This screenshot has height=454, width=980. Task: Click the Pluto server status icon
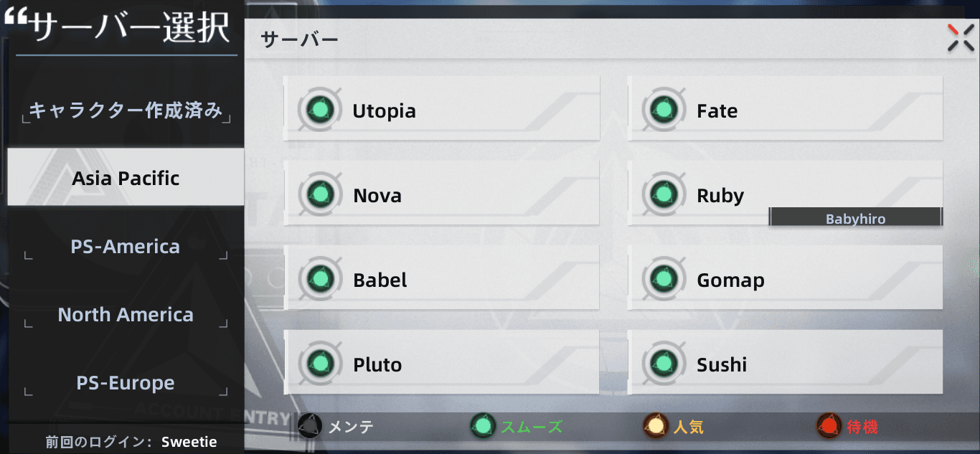[318, 364]
